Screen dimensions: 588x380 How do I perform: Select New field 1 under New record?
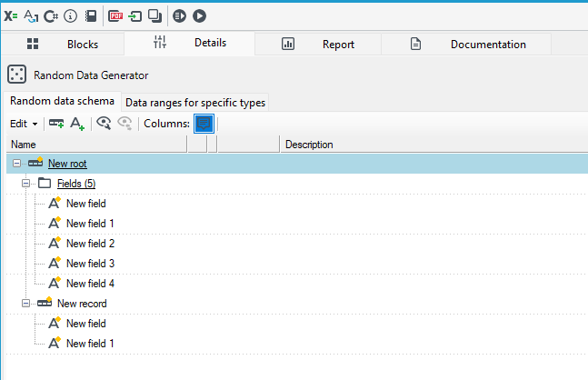[x=90, y=344]
